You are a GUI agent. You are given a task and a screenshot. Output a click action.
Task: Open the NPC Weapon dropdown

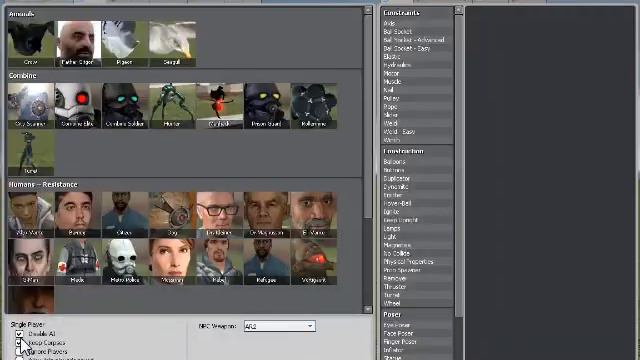pos(280,326)
